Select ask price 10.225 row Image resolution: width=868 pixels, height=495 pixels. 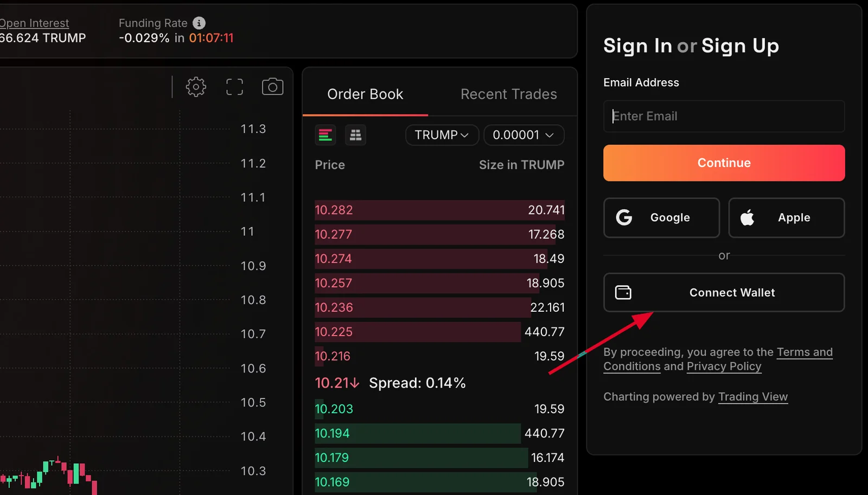coord(439,332)
